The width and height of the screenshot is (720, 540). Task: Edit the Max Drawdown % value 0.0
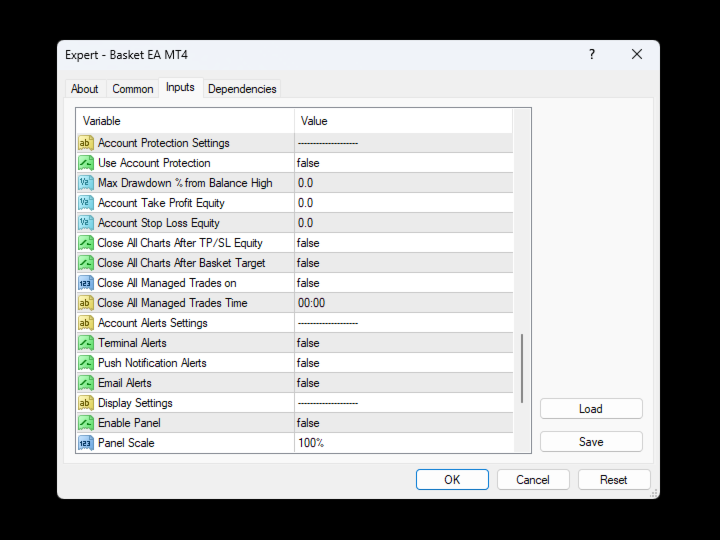coord(404,183)
